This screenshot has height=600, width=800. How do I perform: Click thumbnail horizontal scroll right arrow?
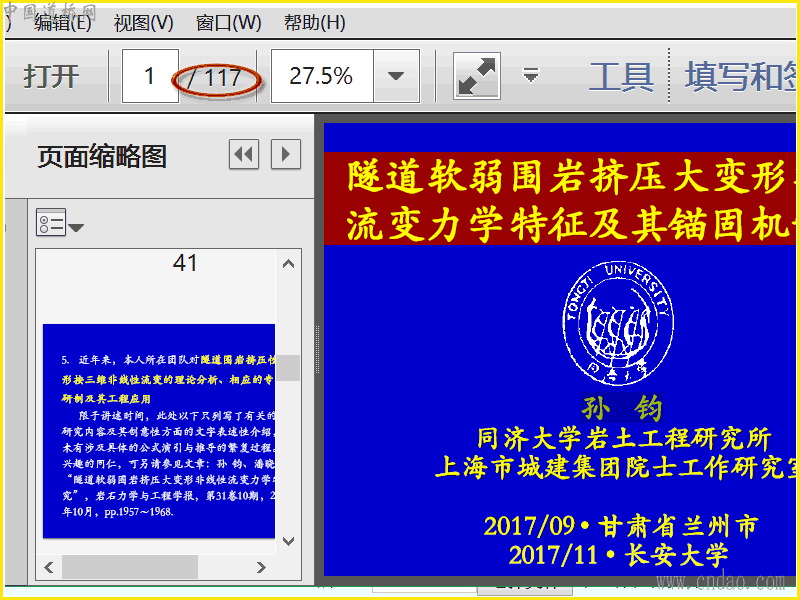(261, 567)
